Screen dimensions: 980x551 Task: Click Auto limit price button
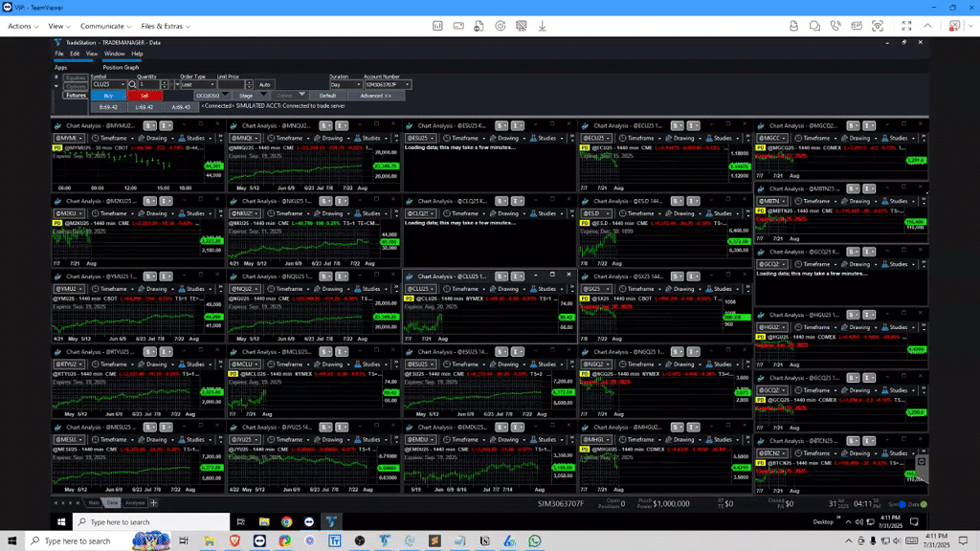[x=264, y=84]
